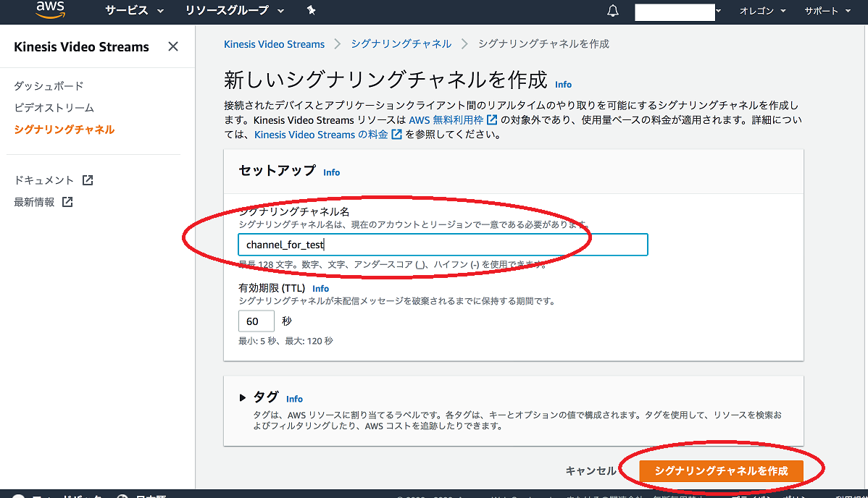Open the AWS home logo
This screenshot has width=868, height=498.
51,9
